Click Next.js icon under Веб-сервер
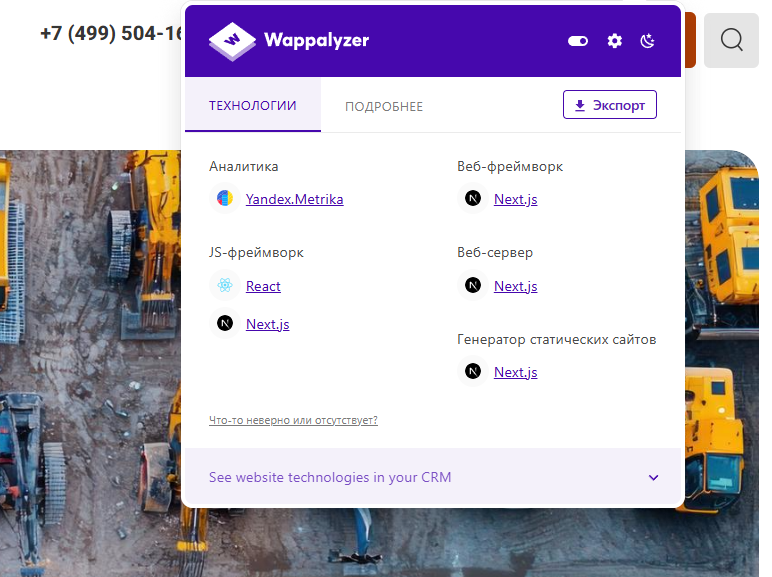 point(473,286)
